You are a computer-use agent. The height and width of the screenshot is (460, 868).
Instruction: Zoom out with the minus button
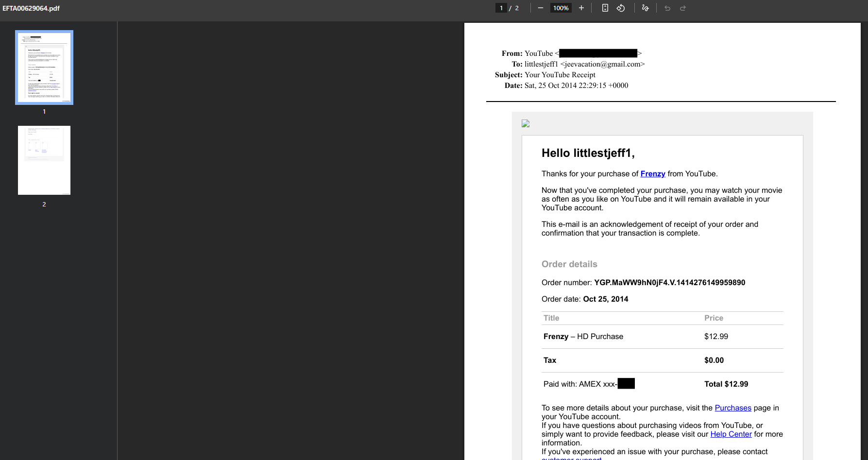click(540, 8)
